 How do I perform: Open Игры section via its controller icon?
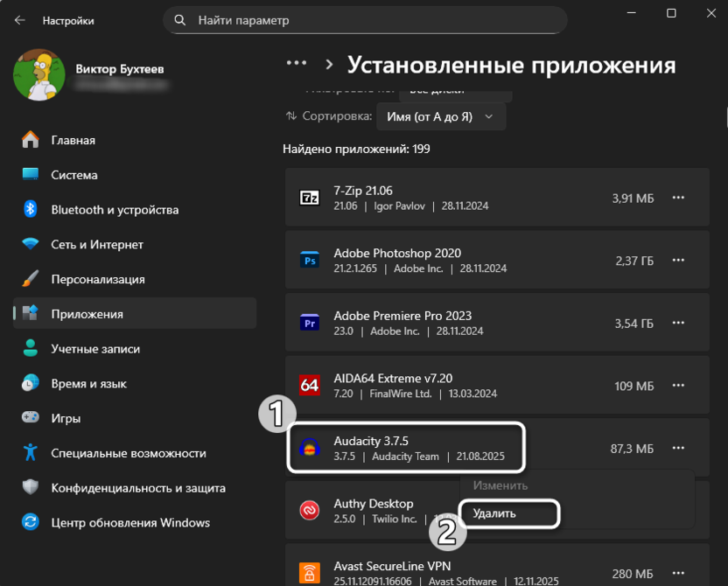tap(32, 418)
